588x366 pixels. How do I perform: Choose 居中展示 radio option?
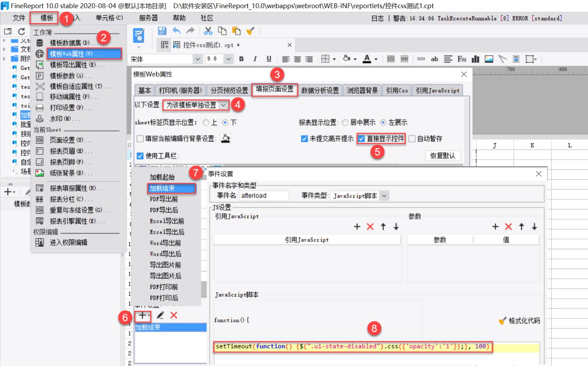pyautogui.click(x=345, y=122)
